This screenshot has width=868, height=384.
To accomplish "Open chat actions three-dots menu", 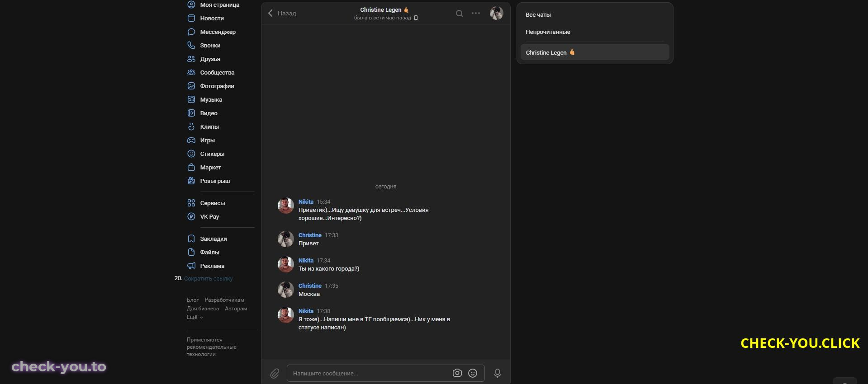I will pyautogui.click(x=476, y=14).
